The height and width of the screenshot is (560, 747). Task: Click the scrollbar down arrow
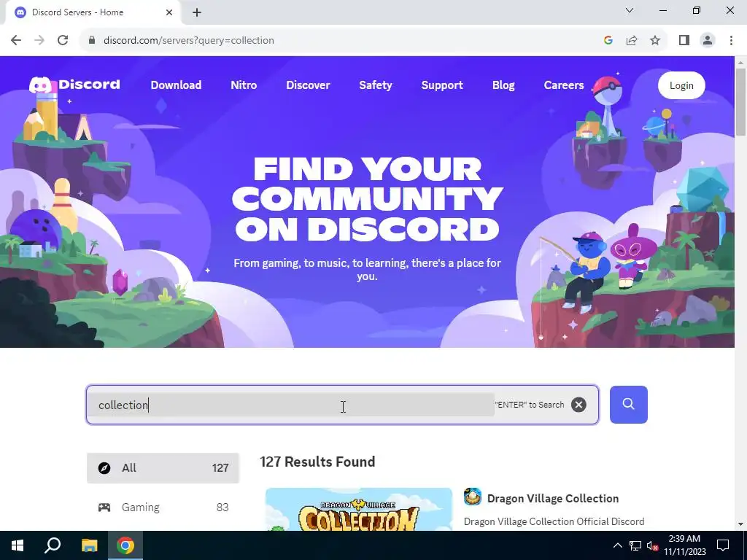coord(740,524)
